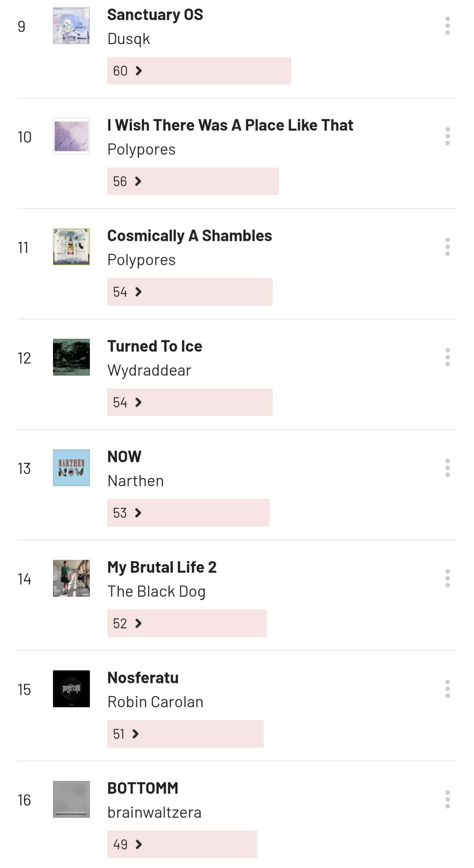The image size is (474, 868).
Task: Open three-dot menu for Turned To Ice
Action: [447, 357]
